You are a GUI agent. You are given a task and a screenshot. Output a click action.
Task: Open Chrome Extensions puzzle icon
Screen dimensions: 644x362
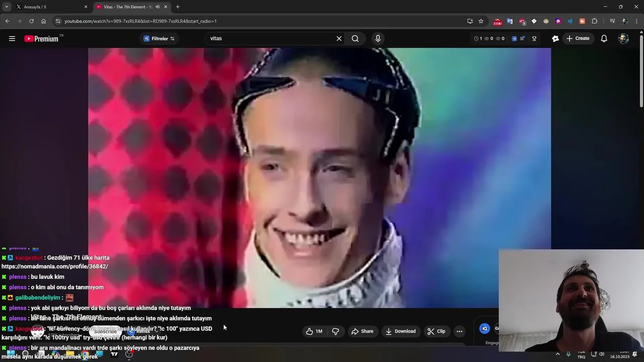[594, 21]
